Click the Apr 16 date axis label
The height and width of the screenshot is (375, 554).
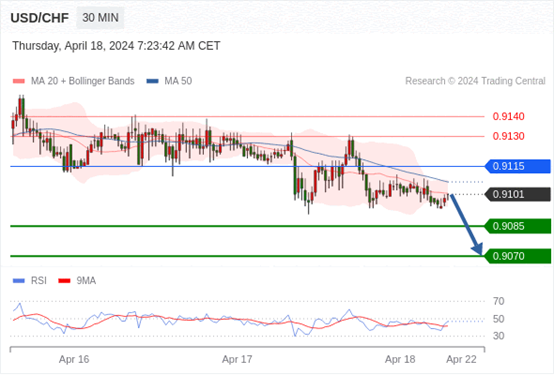tap(74, 359)
